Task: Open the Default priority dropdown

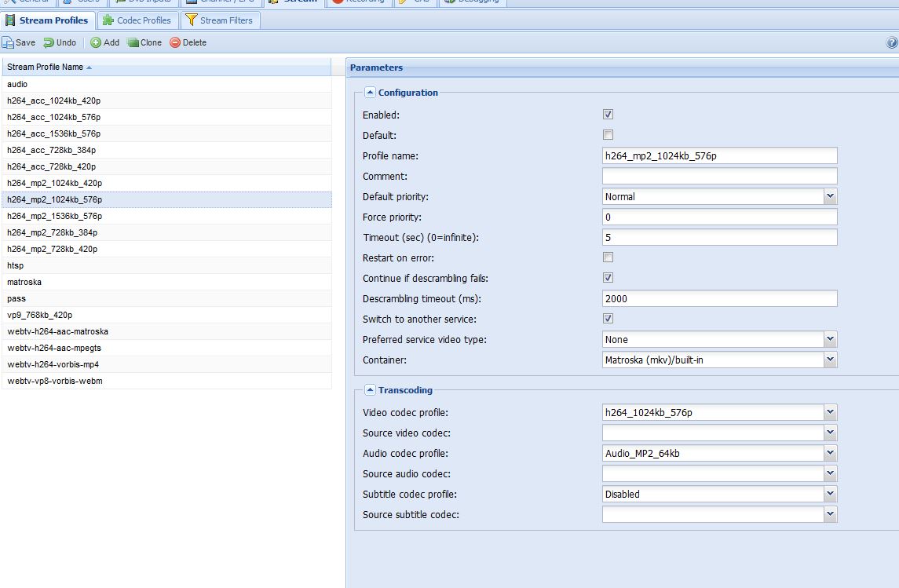Action: (x=830, y=196)
